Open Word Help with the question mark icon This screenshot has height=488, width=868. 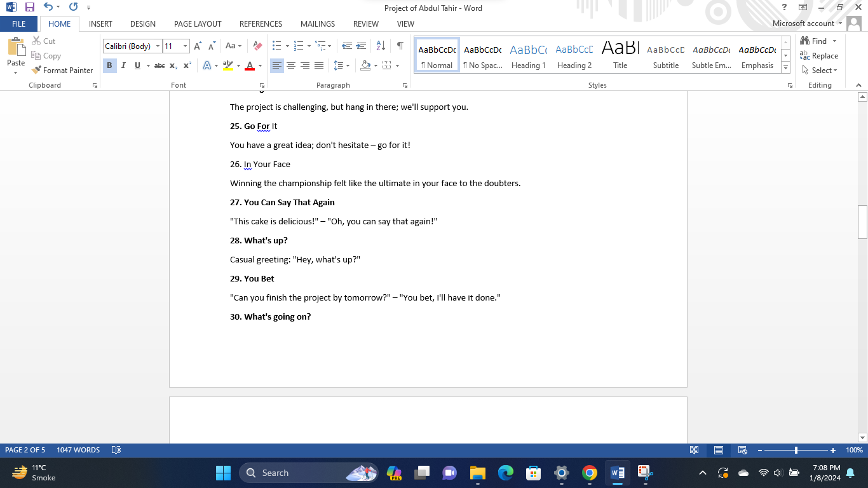[x=785, y=8]
